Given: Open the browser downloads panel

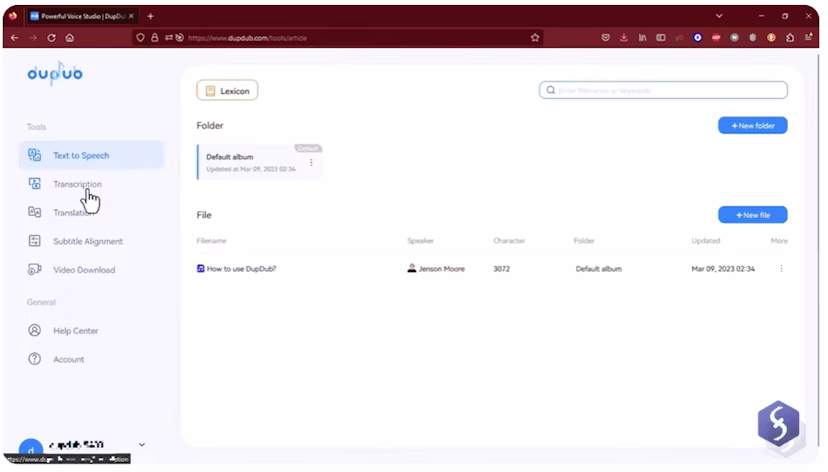Looking at the screenshot, I should coord(624,37).
